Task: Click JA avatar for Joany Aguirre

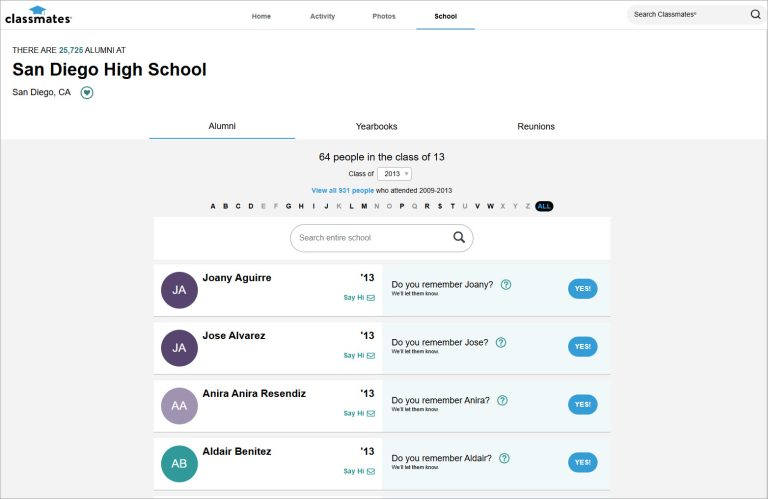Action: click(x=179, y=290)
